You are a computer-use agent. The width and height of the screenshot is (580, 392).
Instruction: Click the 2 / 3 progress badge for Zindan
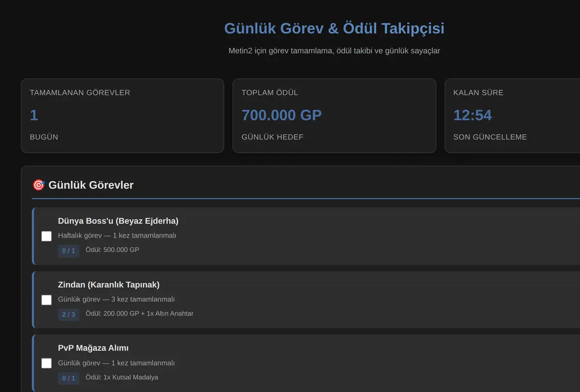69,314
